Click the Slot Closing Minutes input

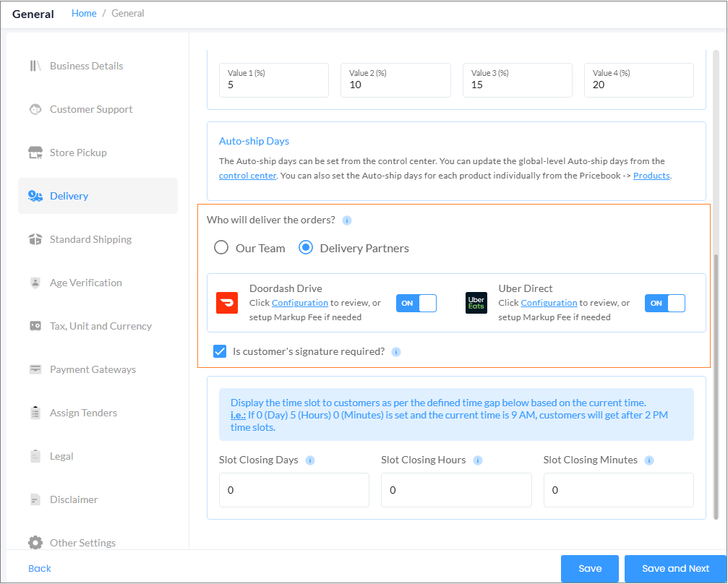pos(618,490)
